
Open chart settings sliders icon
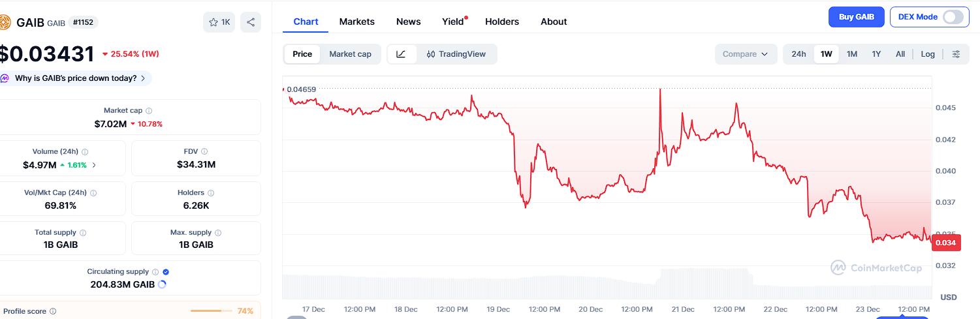pyautogui.click(x=956, y=54)
